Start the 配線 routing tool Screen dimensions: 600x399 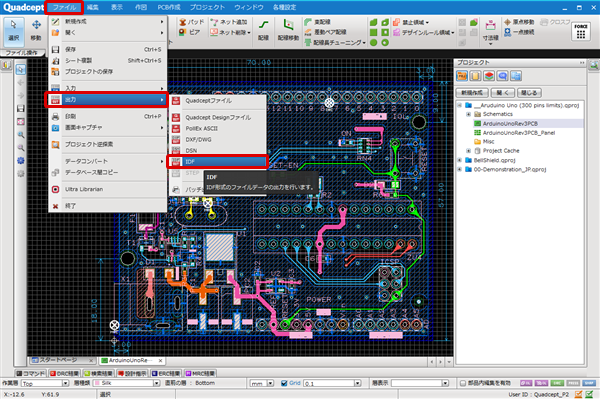point(263,30)
